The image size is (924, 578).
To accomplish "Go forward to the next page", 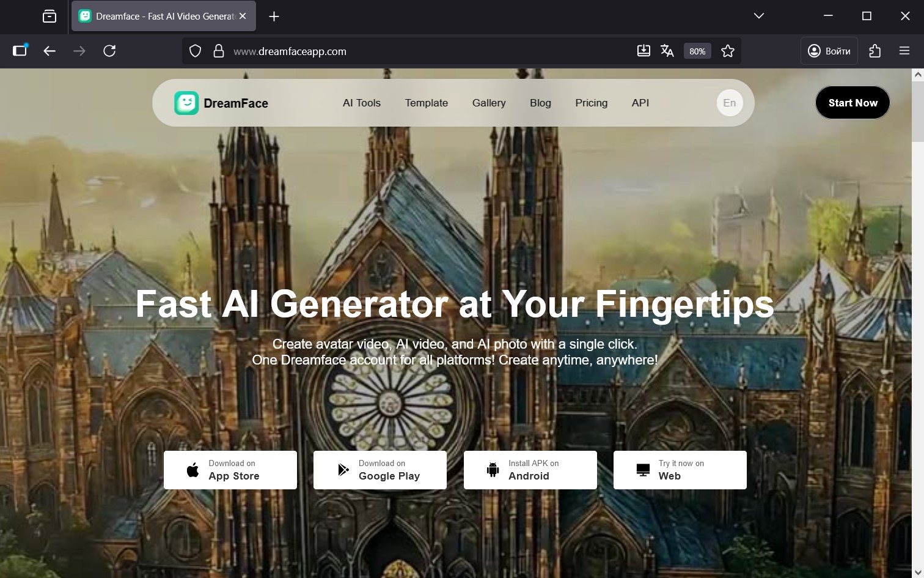I will point(79,51).
